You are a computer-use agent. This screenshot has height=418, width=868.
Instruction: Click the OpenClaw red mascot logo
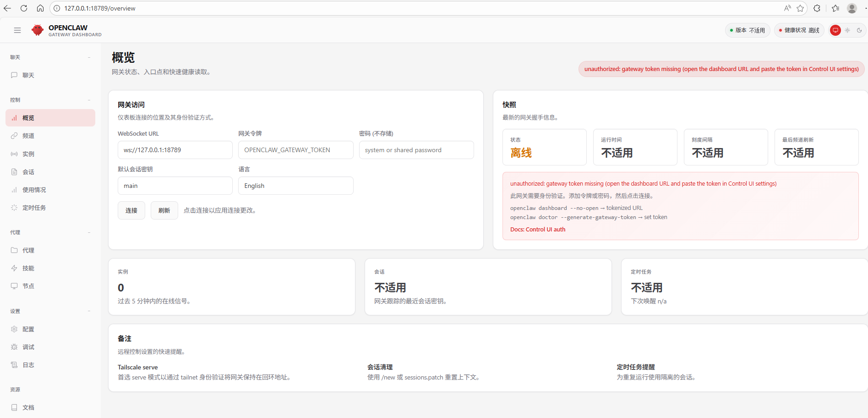click(x=38, y=30)
